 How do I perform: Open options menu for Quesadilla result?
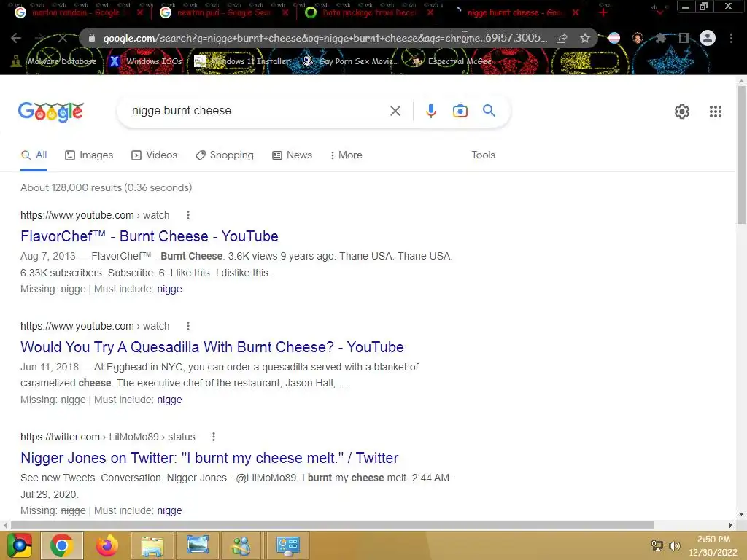pos(188,326)
